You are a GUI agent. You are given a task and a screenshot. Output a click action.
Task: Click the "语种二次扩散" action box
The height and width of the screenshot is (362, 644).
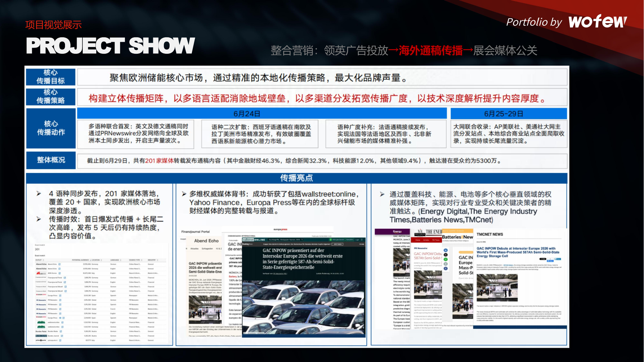tap(260, 134)
